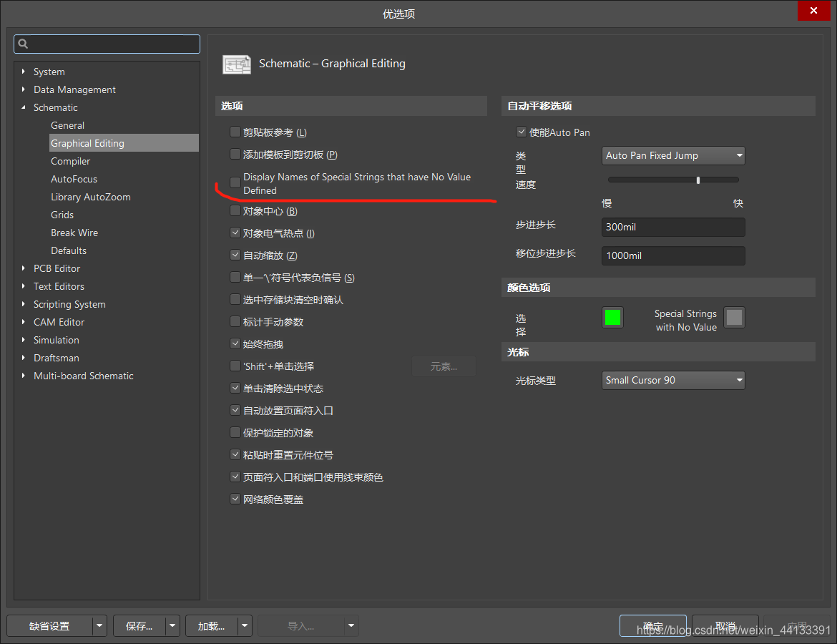Check 选中存储块清空时确认 option

235,300
